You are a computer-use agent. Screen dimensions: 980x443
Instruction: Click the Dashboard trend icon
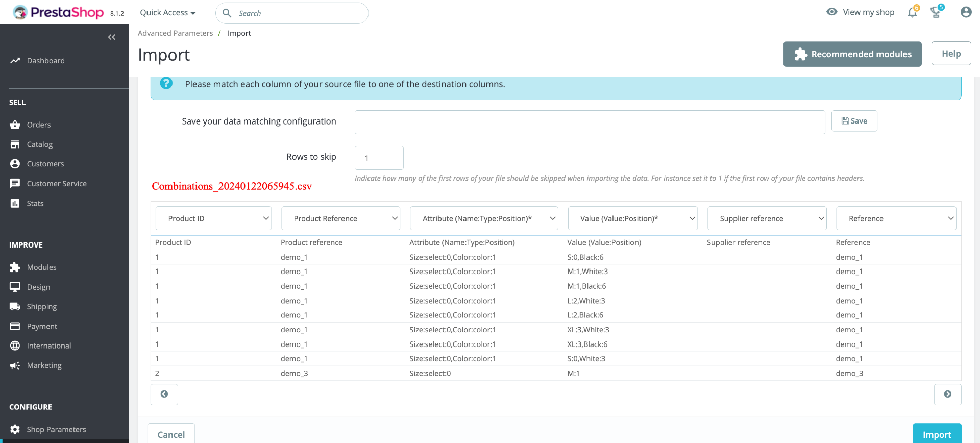pyautogui.click(x=15, y=61)
